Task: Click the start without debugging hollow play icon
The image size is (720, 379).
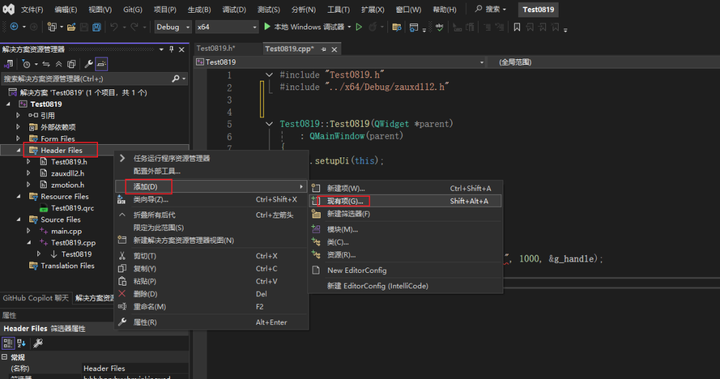Action: click(x=359, y=27)
